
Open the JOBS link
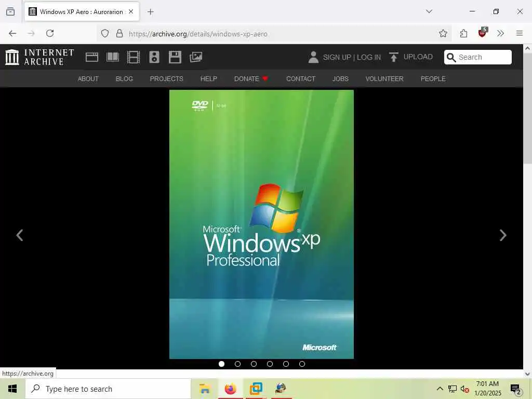tap(340, 79)
